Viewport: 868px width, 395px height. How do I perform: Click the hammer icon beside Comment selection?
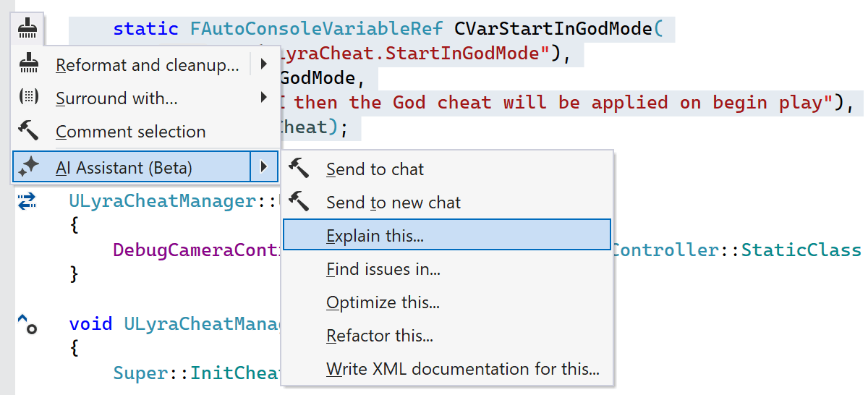click(29, 132)
